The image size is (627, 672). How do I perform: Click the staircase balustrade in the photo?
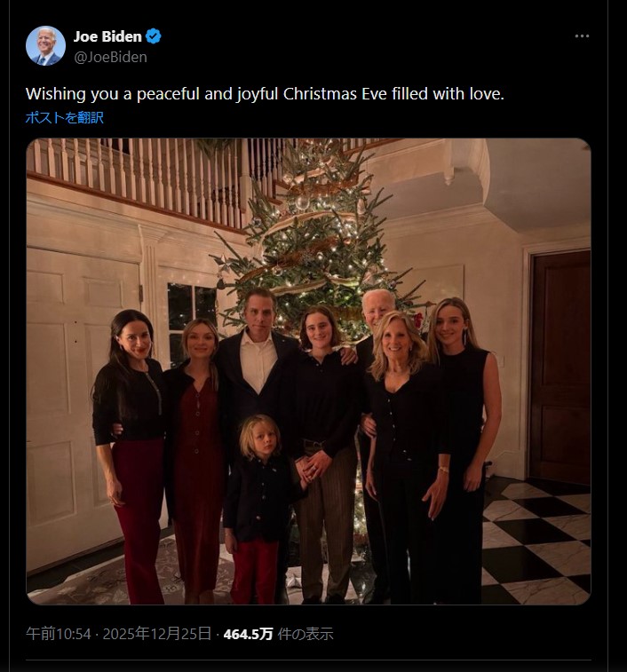coord(133,169)
